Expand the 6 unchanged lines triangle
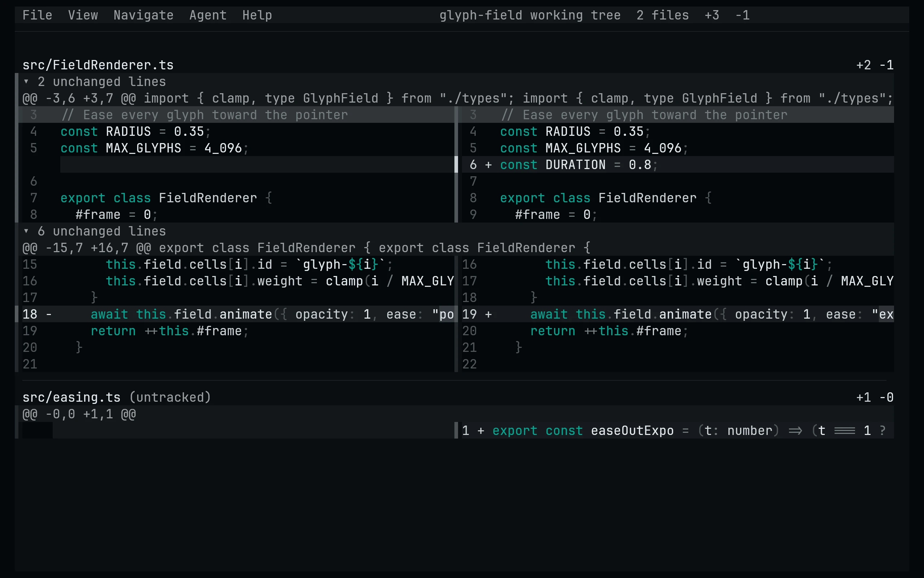Viewport: 924px width, 578px height. tap(26, 231)
